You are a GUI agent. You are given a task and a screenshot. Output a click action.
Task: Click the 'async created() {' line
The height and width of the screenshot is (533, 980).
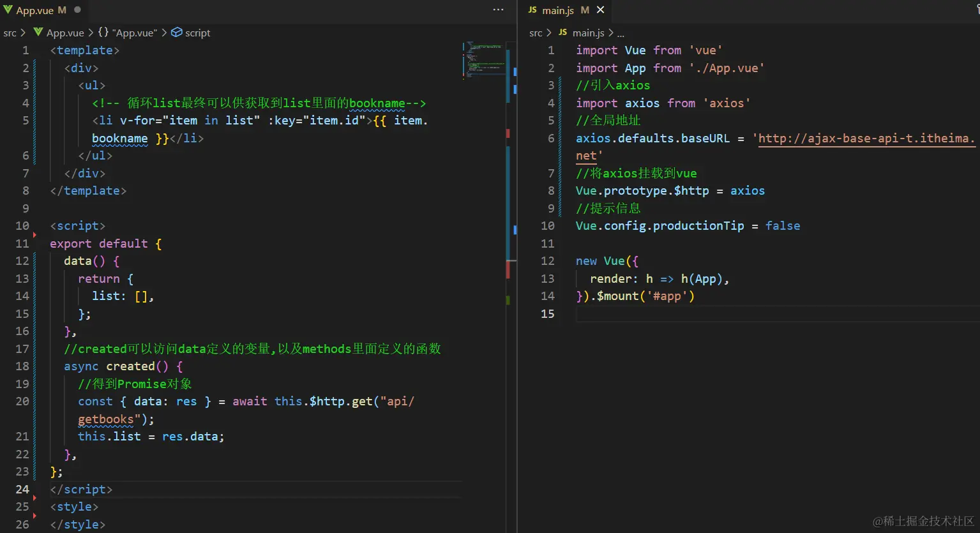tap(123, 366)
